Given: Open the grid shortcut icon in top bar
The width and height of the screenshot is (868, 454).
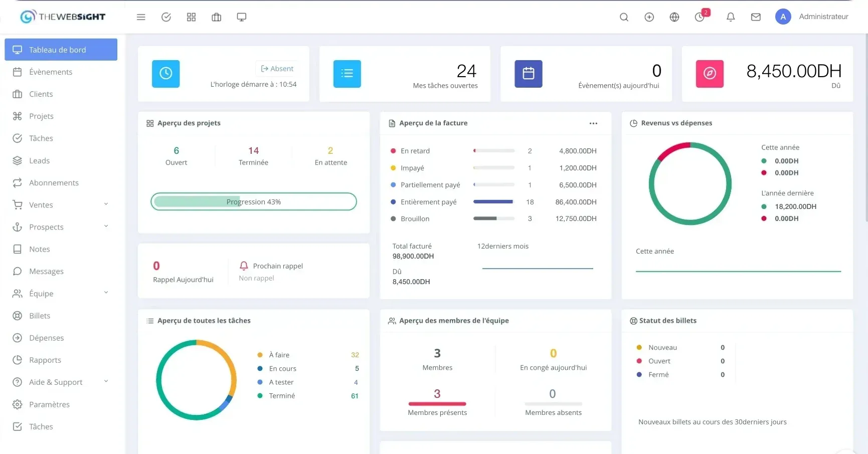Looking at the screenshot, I should click(x=191, y=17).
